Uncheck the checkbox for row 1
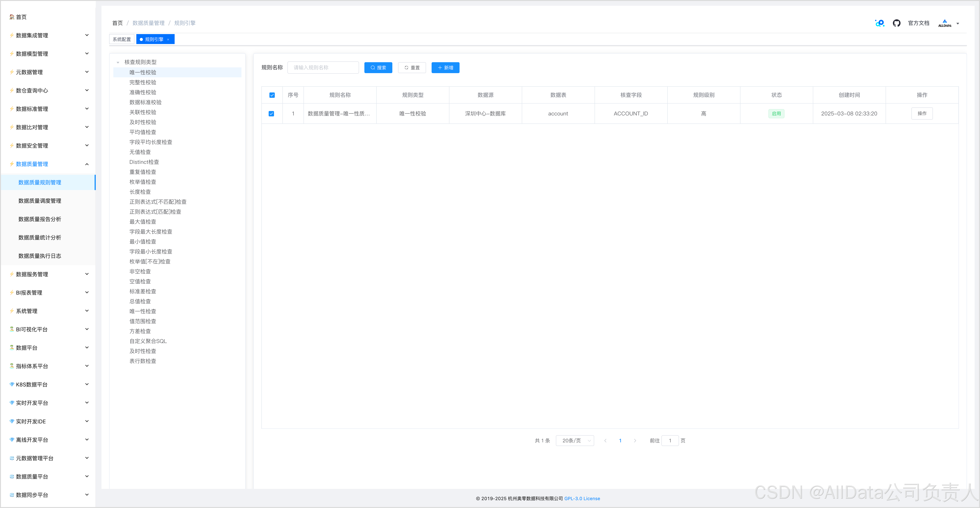This screenshot has width=980, height=508. pyautogui.click(x=271, y=114)
